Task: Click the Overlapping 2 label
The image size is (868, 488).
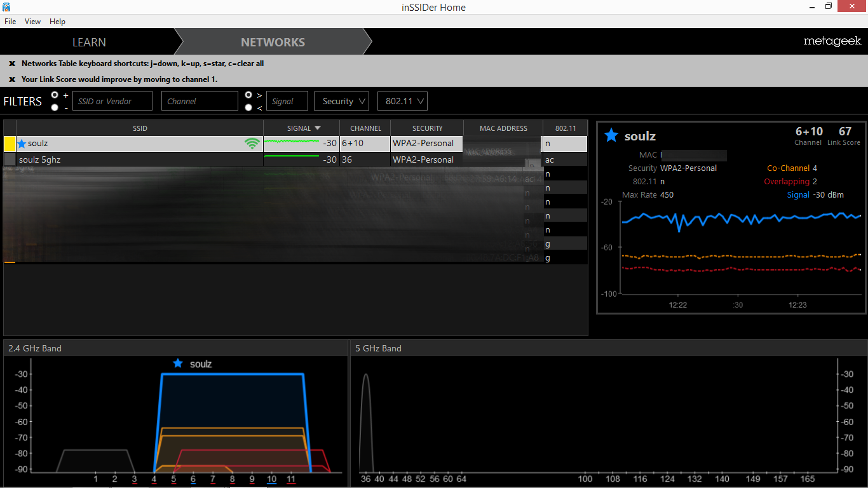Action: point(790,182)
